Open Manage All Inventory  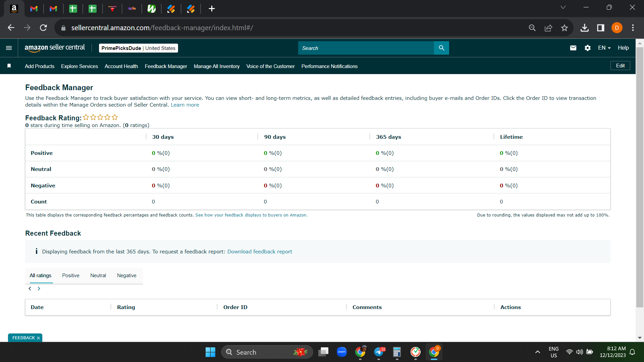[x=217, y=66]
